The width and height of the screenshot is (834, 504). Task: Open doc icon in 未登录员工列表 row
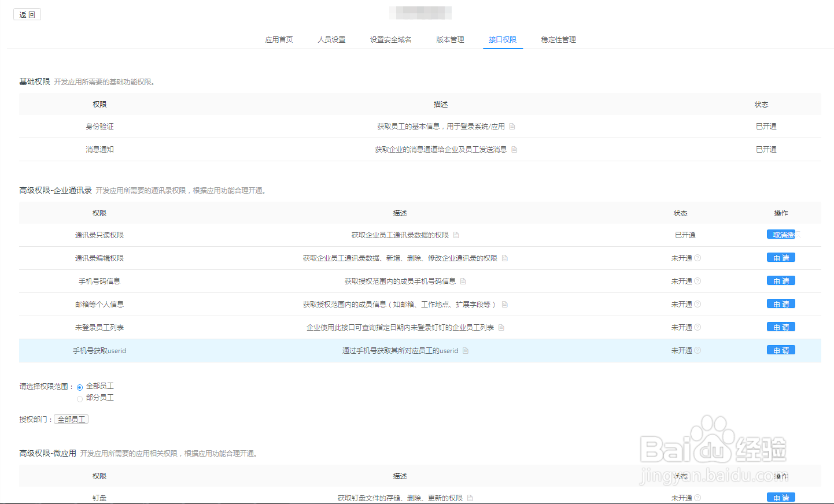501,328
